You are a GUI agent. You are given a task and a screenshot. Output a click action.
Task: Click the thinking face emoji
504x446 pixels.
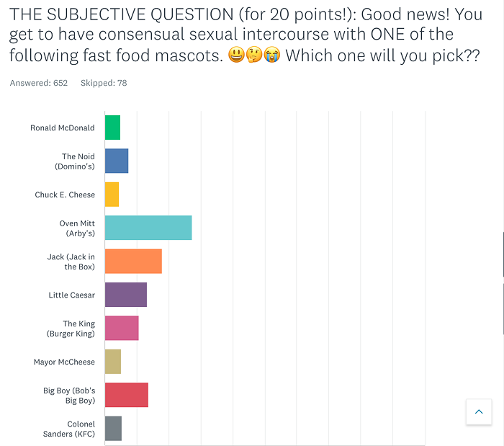click(x=254, y=55)
